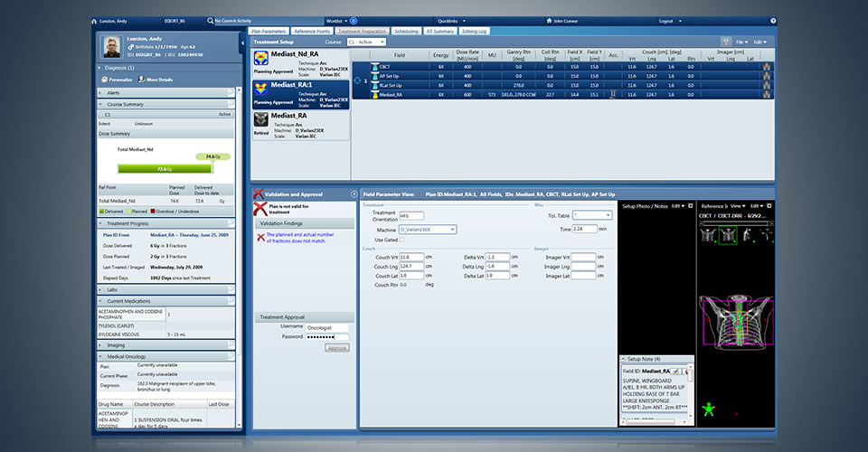Image resolution: width=868 pixels, height=452 pixels.
Task: Click the RLat Set Up field beam icon
Action: pyautogui.click(x=374, y=86)
